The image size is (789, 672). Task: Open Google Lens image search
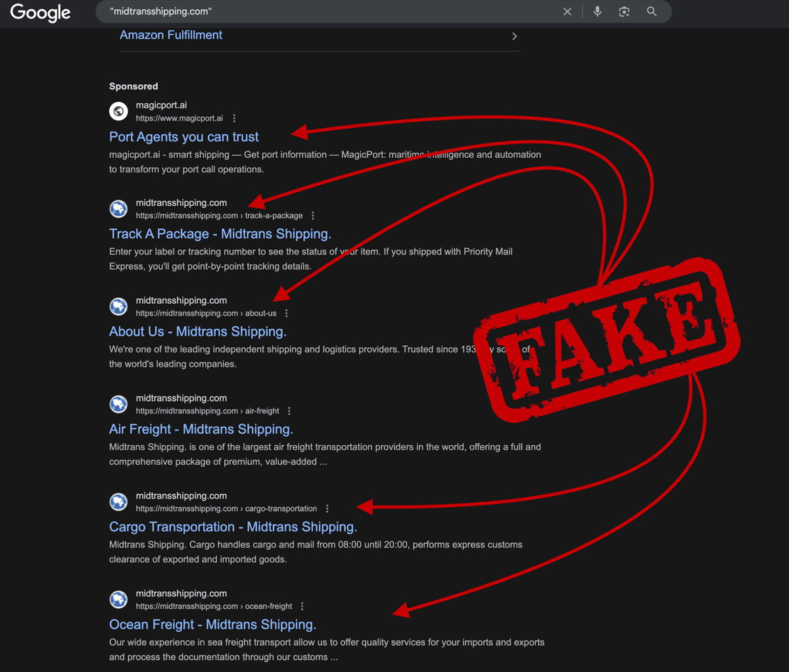click(x=624, y=12)
